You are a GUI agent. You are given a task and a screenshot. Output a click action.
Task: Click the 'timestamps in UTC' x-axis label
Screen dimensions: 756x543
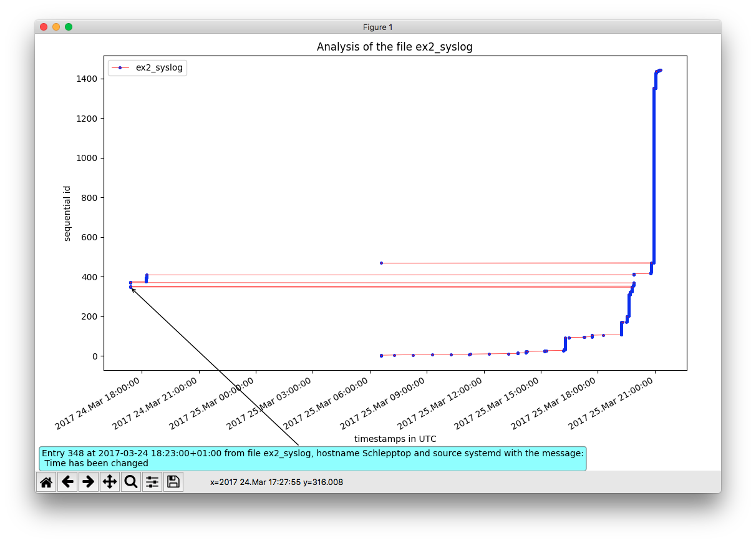[395, 439]
